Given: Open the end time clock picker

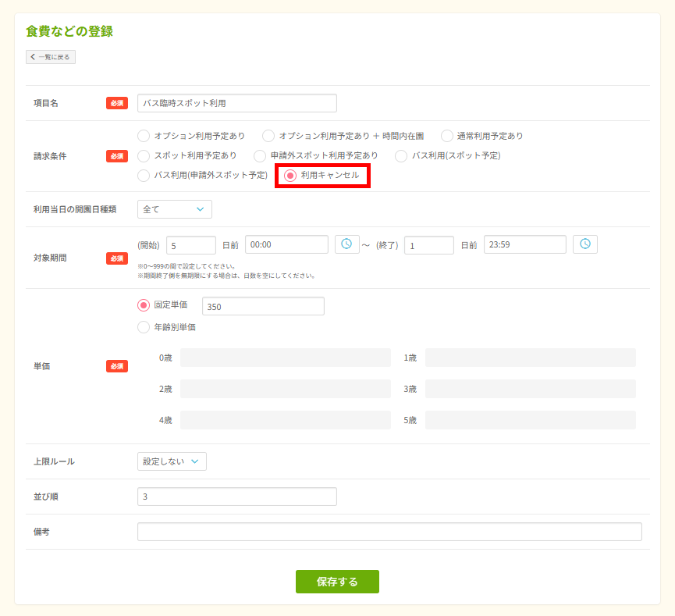Looking at the screenshot, I should coord(585,244).
